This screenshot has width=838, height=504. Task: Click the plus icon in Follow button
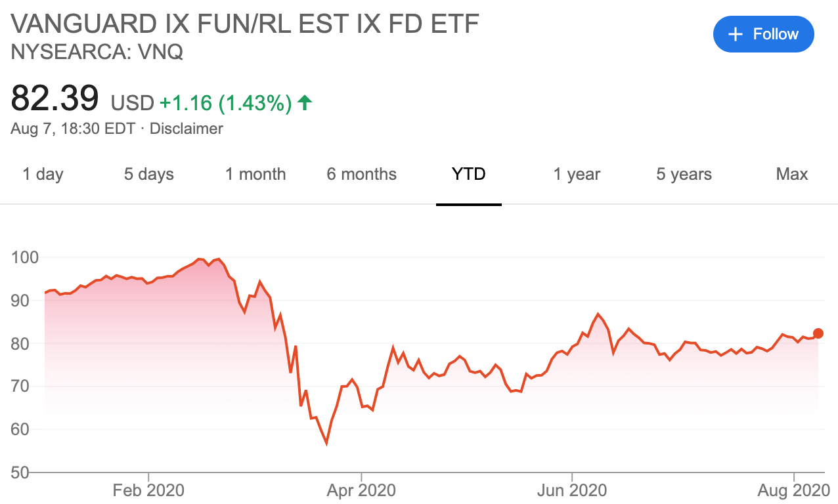pos(736,34)
